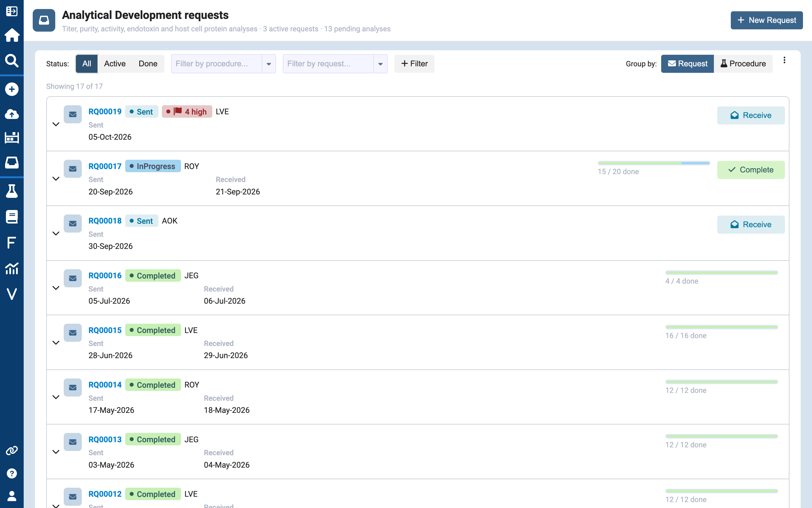Open the RQ00014 request link

tap(105, 385)
